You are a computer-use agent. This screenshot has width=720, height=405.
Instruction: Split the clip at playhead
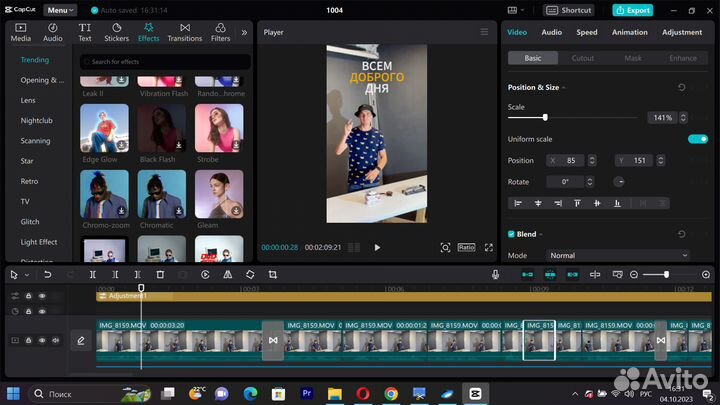point(92,275)
